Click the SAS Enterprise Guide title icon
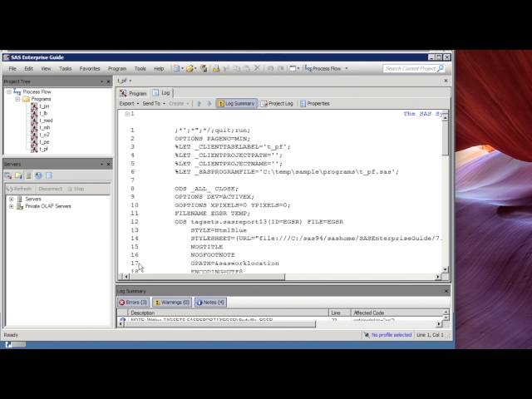532x399 pixels. click(7, 57)
